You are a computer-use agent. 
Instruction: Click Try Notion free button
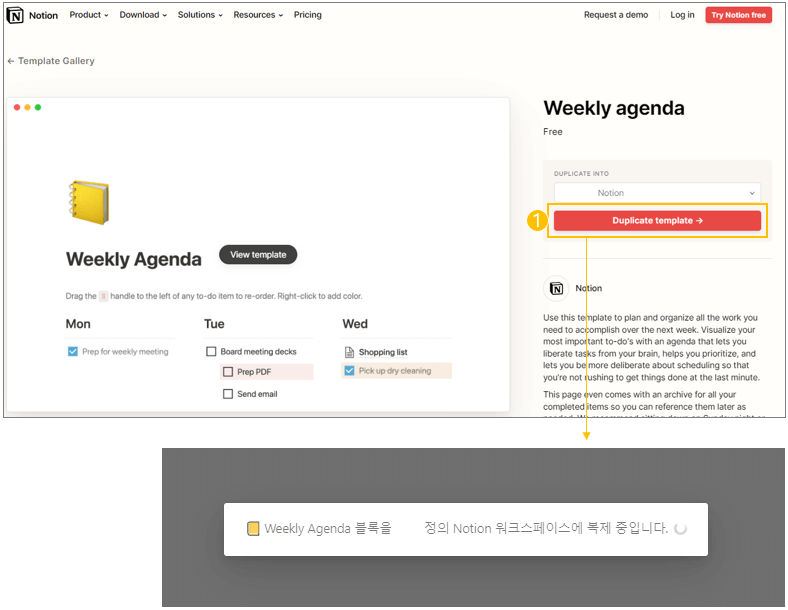point(738,15)
